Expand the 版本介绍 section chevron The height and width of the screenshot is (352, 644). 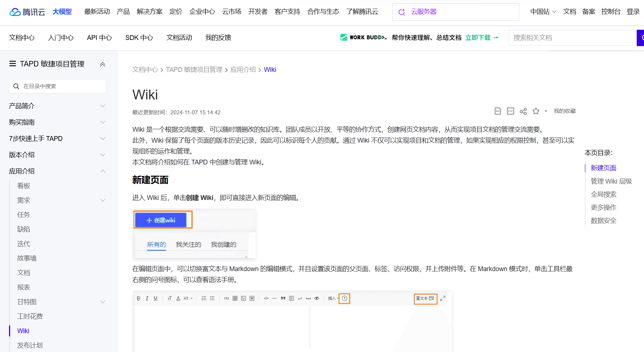click(103, 155)
